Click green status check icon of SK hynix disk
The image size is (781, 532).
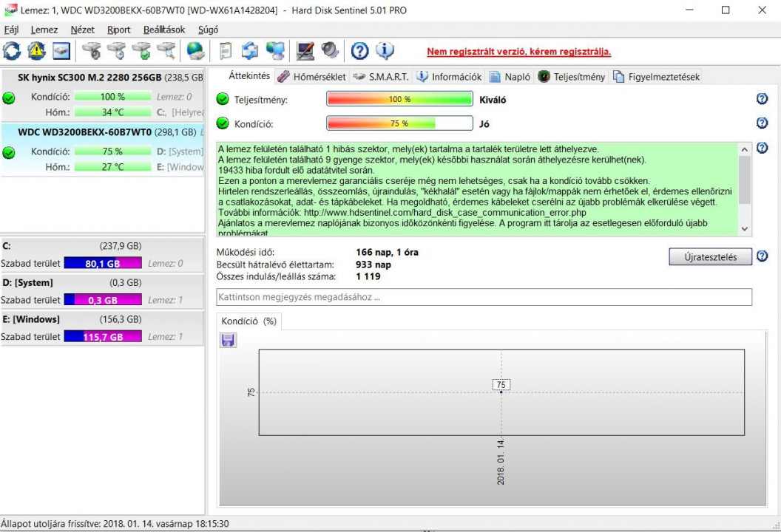[8, 98]
